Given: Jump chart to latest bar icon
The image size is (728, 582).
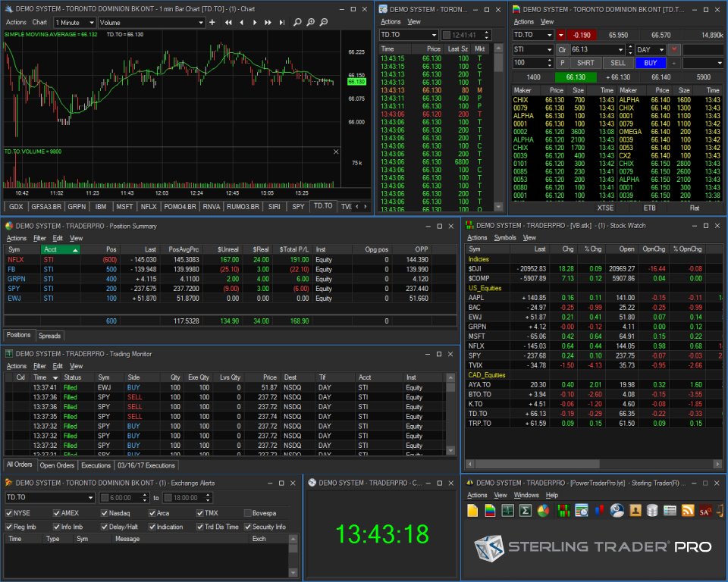Looking at the screenshot, I should pyautogui.click(x=282, y=22).
